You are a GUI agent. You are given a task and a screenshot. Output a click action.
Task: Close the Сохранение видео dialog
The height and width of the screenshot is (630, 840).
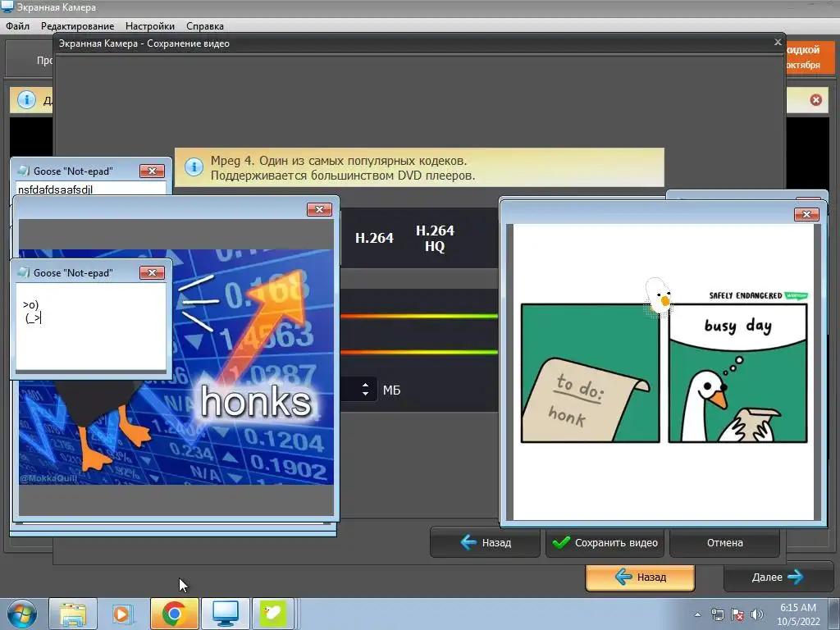(x=778, y=43)
